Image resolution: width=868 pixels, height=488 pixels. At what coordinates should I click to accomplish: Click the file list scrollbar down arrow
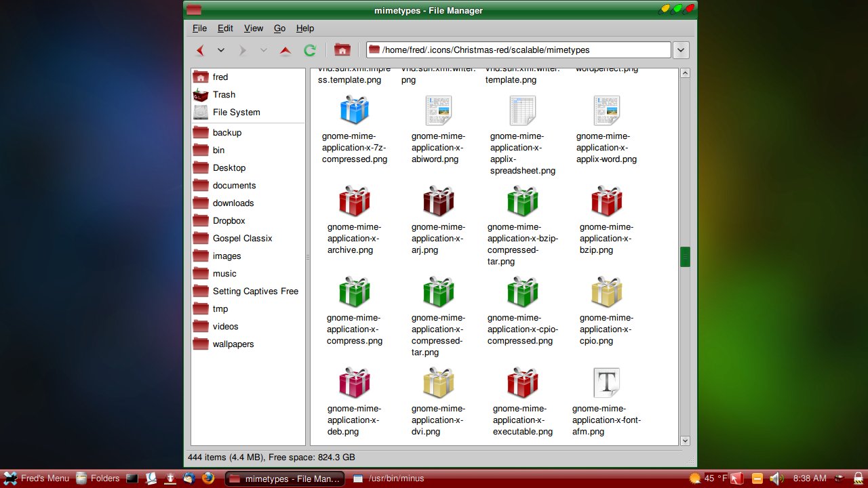point(685,441)
